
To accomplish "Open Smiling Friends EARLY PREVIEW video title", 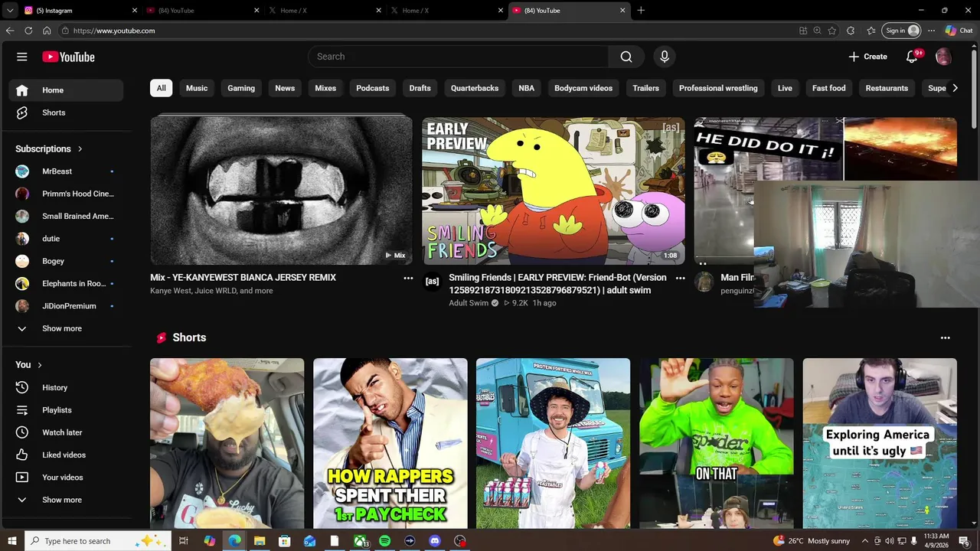I will 557,284.
